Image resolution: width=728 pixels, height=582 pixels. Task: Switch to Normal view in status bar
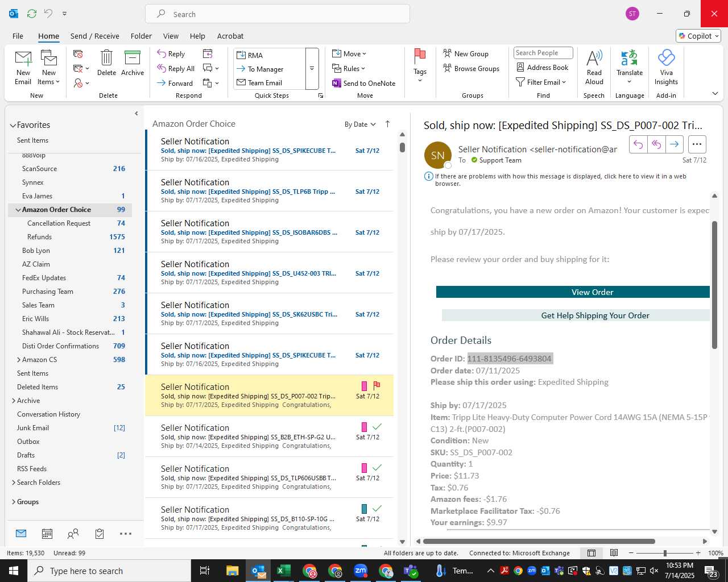pos(591,553)
